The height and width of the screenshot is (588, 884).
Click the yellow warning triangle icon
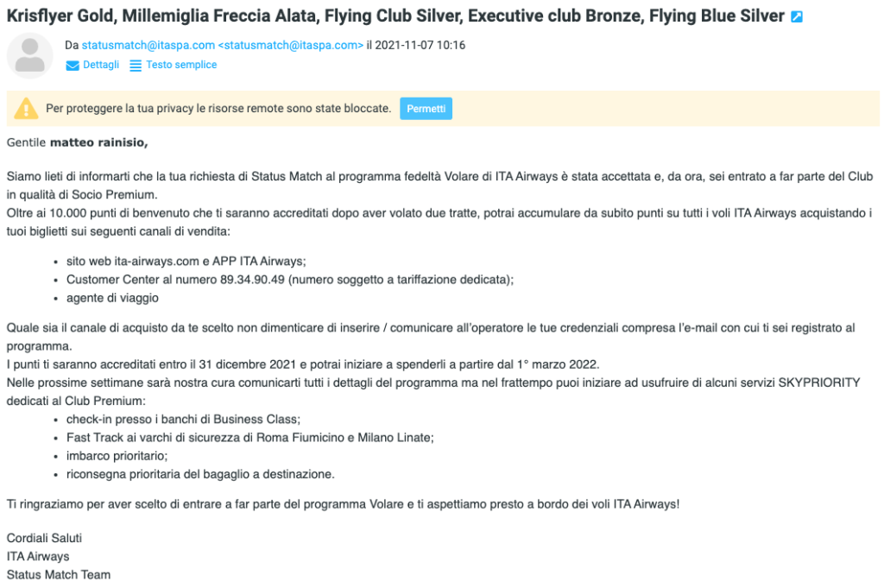click(x=26, y=108)
